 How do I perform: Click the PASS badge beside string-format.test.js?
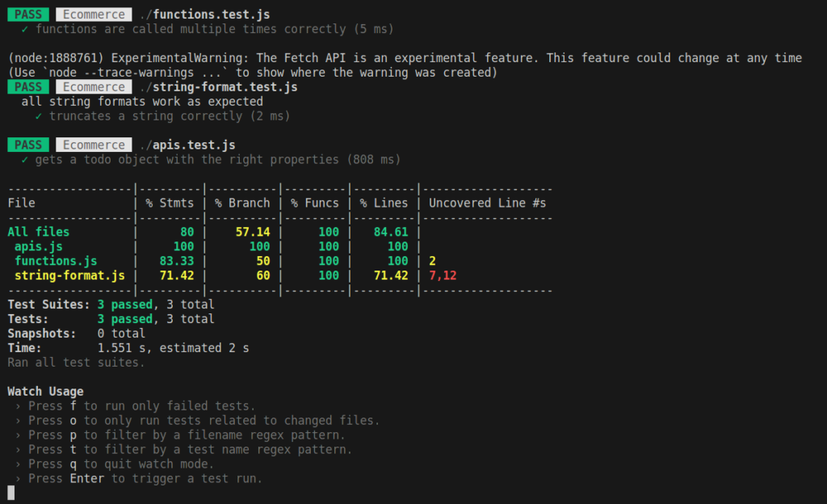(28, 87)
